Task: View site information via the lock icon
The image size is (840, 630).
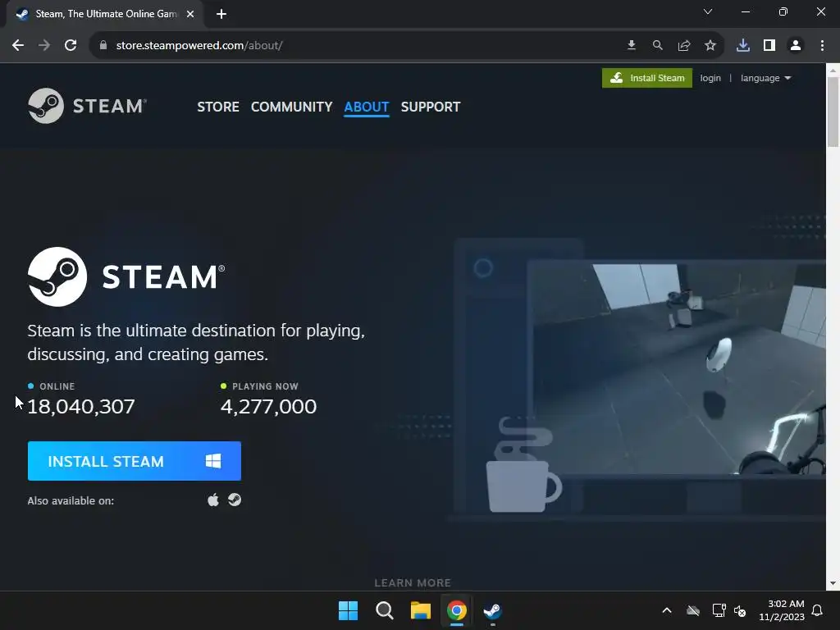Action: click(103, 46)
